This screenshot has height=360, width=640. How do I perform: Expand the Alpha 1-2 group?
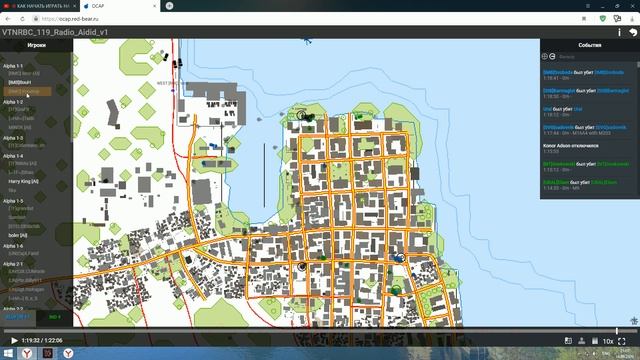[x=13, y=102]
